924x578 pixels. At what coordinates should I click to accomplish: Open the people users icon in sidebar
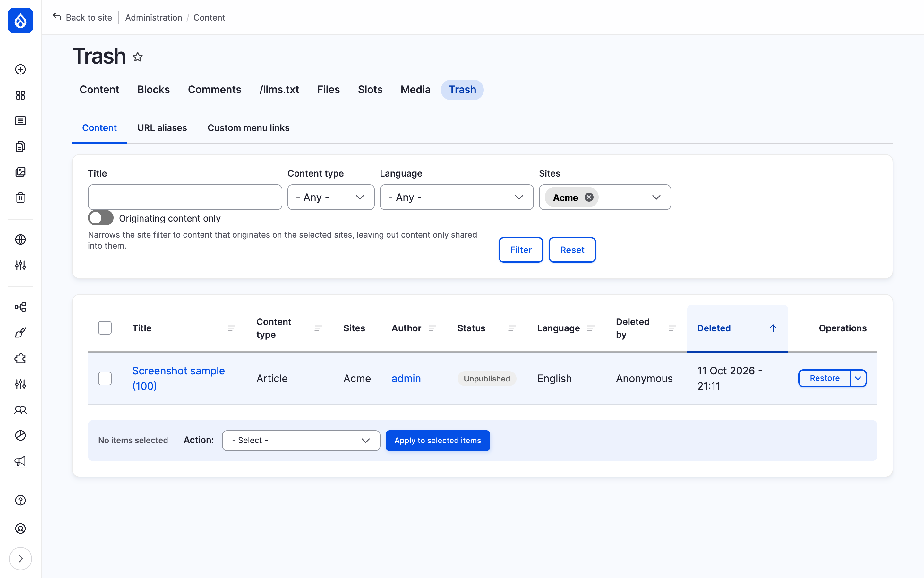click(x=20, y=410)
